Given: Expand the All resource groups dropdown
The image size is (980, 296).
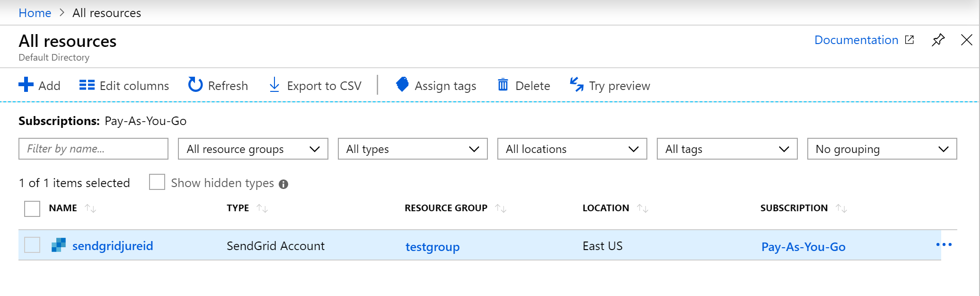Looking at the screenshot, I should coord(253,149).
